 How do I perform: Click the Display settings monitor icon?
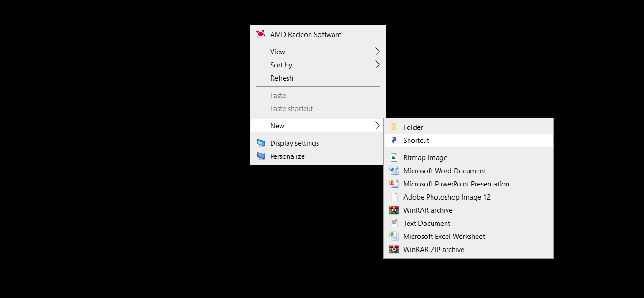261,143
